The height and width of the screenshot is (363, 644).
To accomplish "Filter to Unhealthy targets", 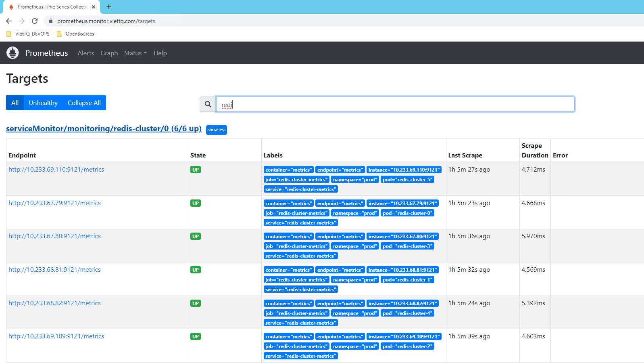I will [x=43, y=103].
